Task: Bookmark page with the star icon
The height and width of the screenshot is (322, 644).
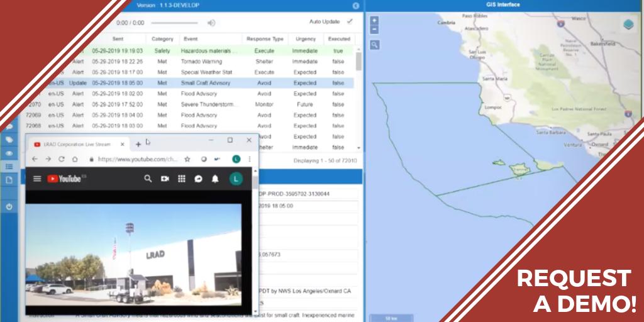Action: click(187, 159)
